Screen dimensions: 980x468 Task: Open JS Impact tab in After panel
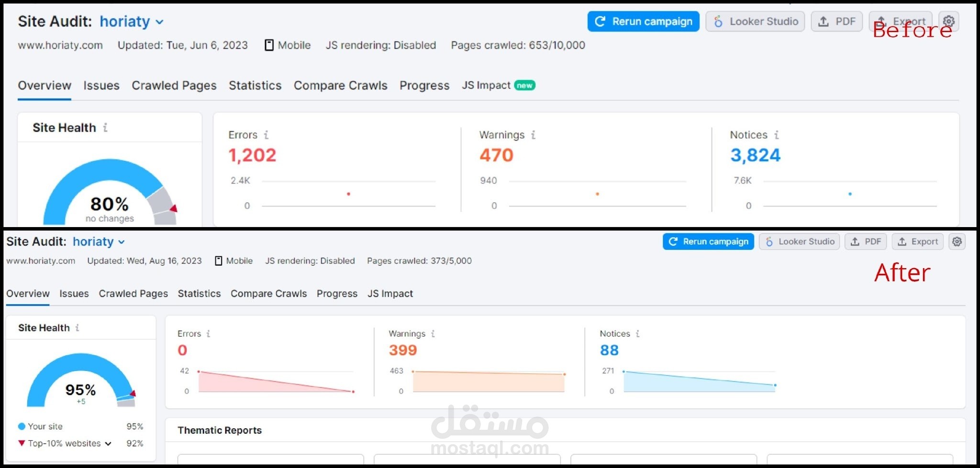390,294
